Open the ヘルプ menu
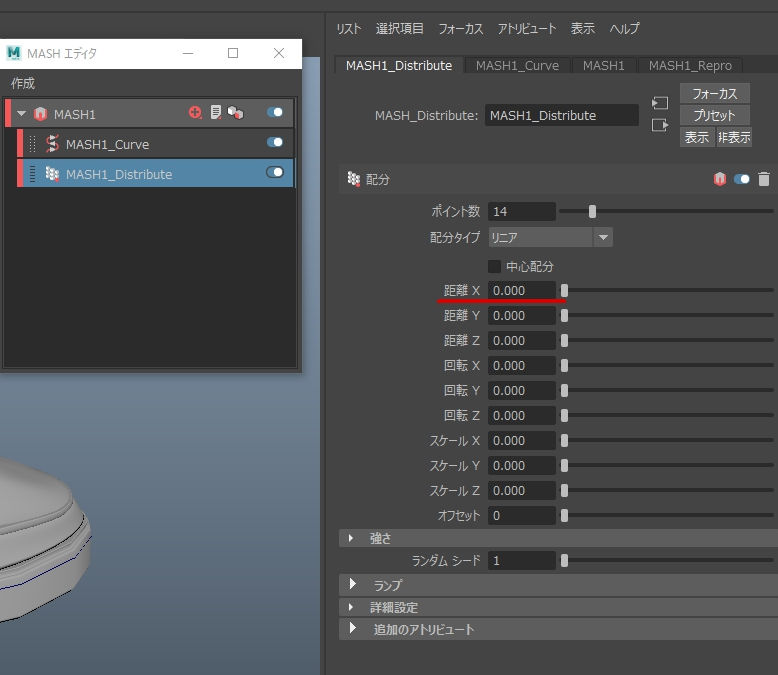The height and width of the screenshot is (675, 778). coord(624,29)
